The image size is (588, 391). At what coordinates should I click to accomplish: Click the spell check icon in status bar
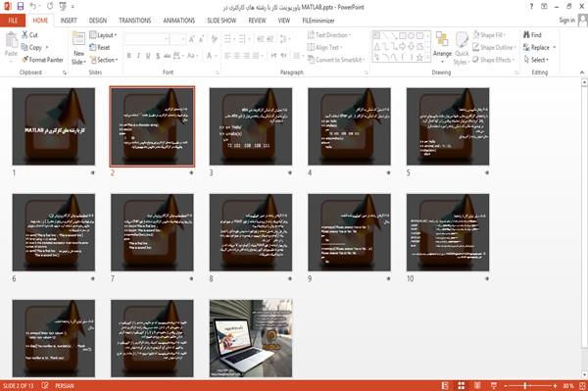[45, 385]
